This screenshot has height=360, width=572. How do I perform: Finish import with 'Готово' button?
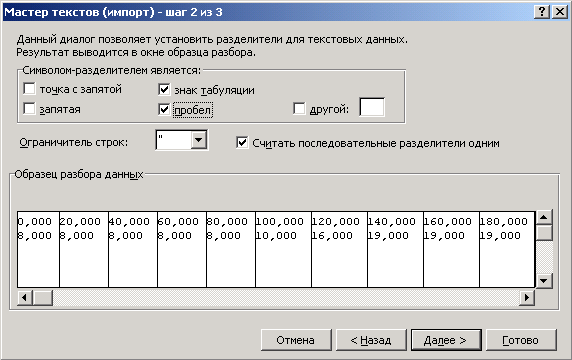tap(521, 340)
